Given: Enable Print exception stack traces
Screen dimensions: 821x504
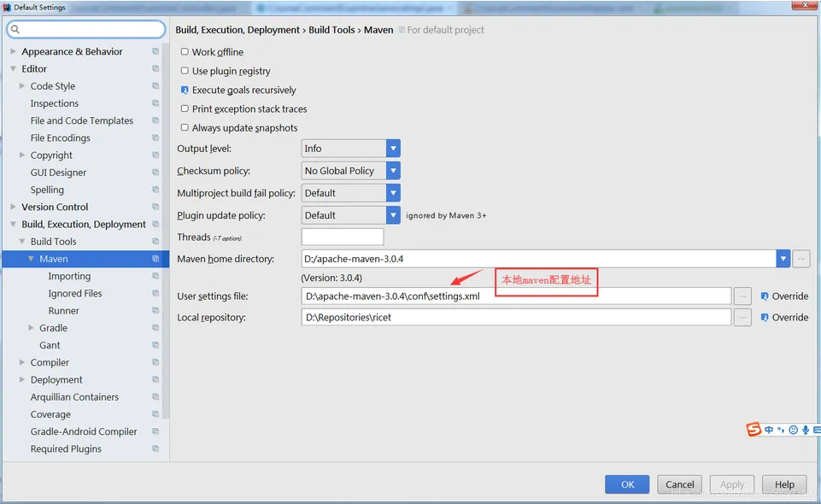Looking at the screenshot, I should [185, 108].
